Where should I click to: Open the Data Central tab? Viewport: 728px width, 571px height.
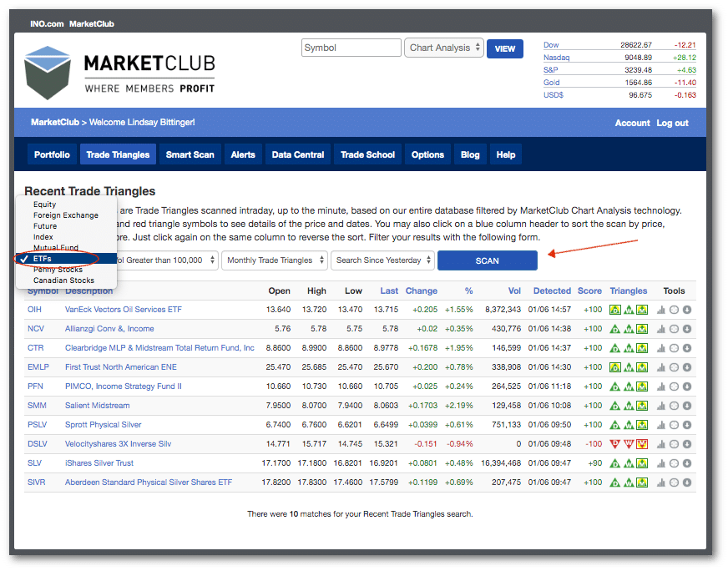pos(297,154)
